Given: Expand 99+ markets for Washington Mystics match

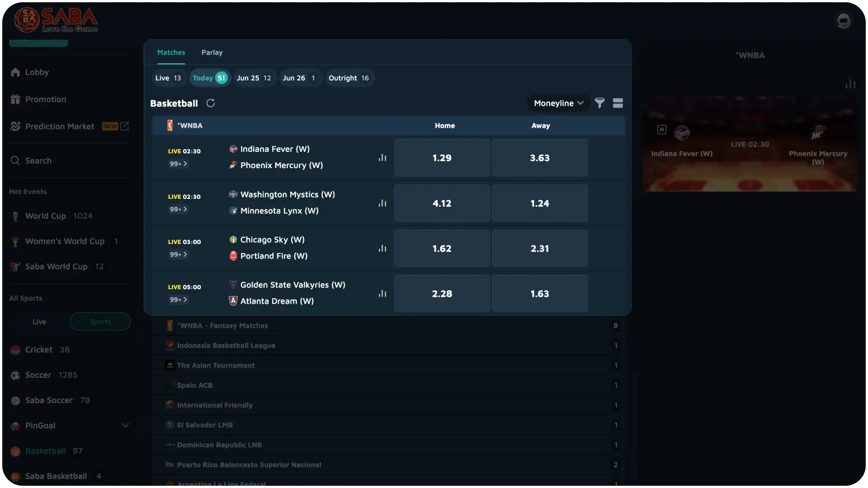Looking at the screenshot, I should [x=179, y=209].
